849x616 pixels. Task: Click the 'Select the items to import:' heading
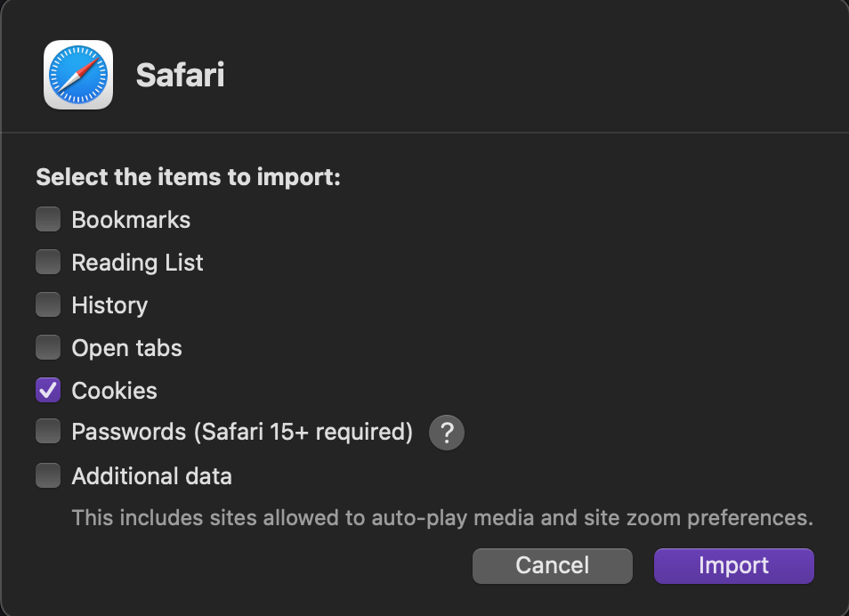coord(189,177)
